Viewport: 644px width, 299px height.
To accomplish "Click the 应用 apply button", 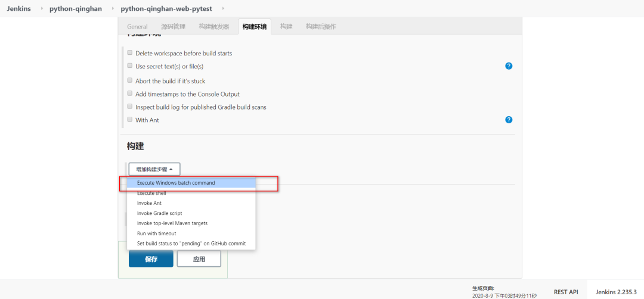I will (x=199, y=259).
